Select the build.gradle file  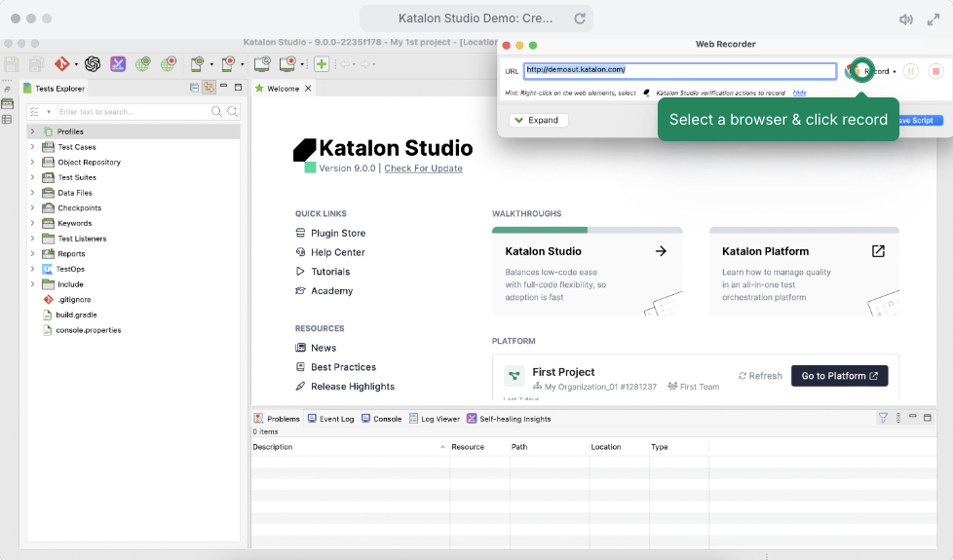(x=76, y=315)
